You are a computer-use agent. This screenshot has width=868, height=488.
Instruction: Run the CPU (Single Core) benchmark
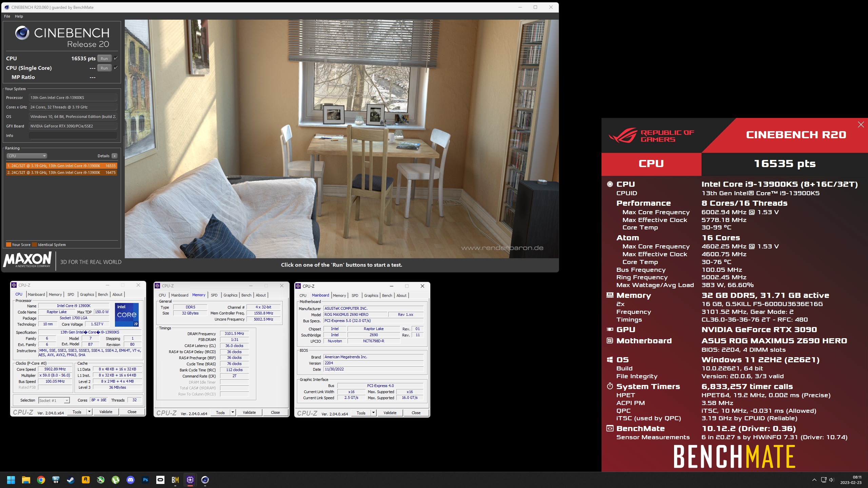pyautogui.click(x=104, y=68)
